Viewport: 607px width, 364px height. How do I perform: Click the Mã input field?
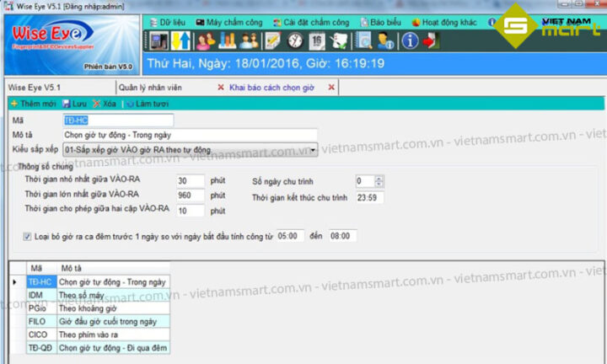[x=118, y=120]
